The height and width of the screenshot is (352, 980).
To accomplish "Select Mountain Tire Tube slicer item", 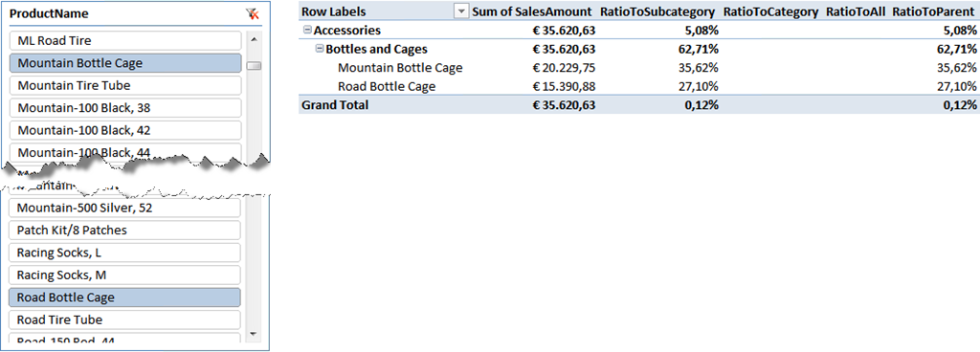I will pyautogui.click(x=125, y=85).
